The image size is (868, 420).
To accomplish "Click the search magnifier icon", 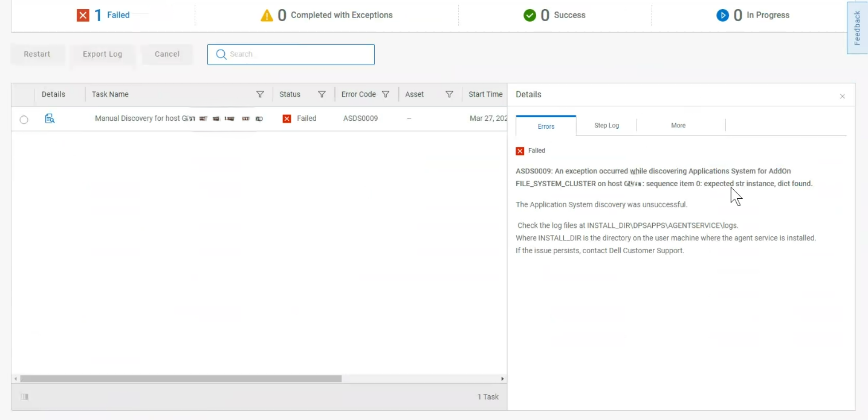I will pyautogui.click(x=221, y=54).
